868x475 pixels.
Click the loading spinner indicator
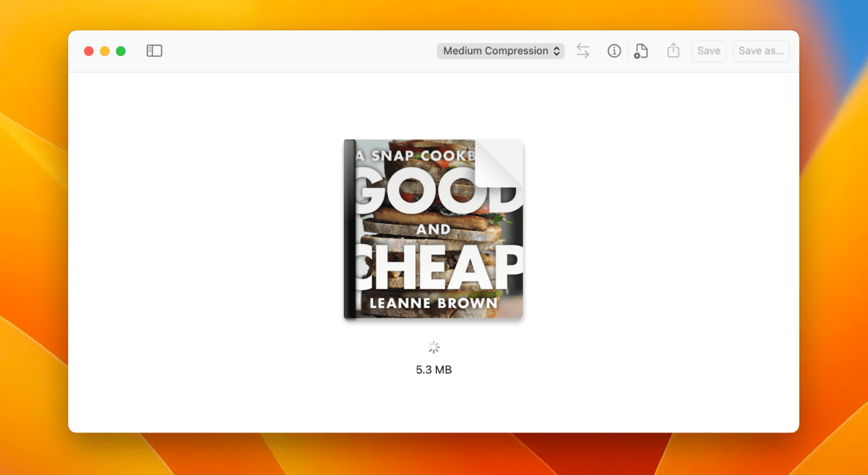pos(433,348)
